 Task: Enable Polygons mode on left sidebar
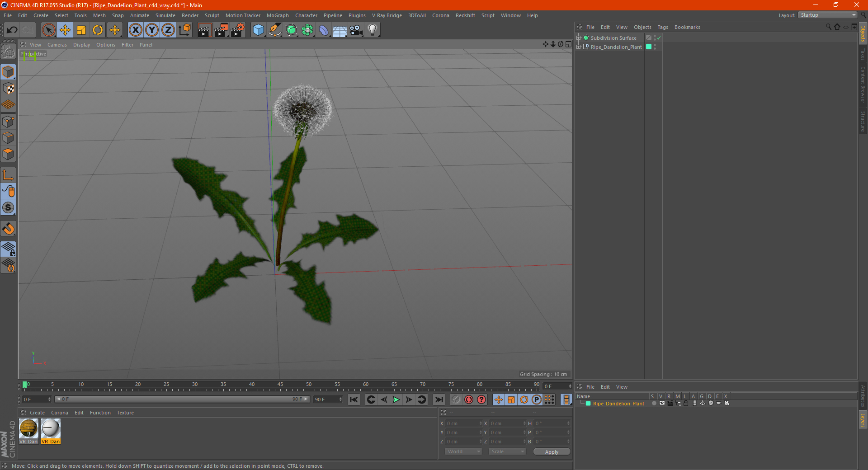(x=9, y=154)
